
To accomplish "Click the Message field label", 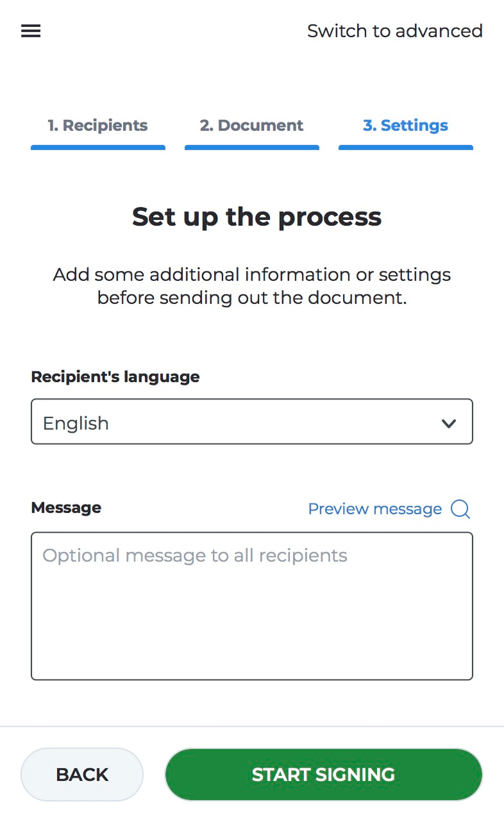I will click(x=66, y=508).
